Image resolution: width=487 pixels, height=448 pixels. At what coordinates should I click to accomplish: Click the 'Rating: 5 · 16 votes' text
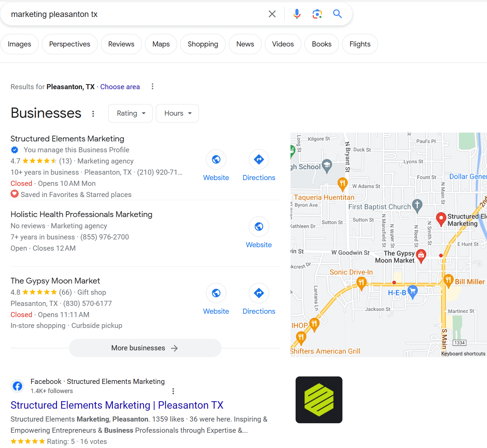click(x=77, y=442)
